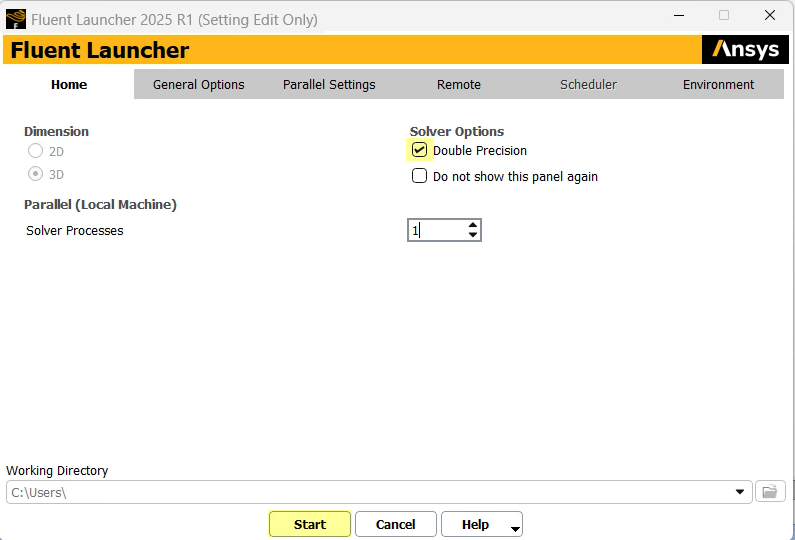Screen dimensions: 795x540
Task: Decrease Solver Processes with down arrow
Action: [x=473, y=235]
